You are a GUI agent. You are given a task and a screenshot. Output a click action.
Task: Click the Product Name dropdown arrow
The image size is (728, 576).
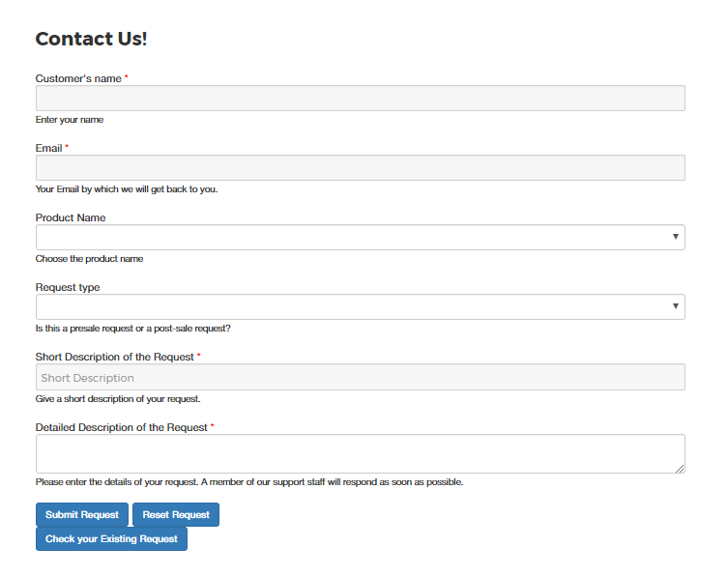click(676, 237)
